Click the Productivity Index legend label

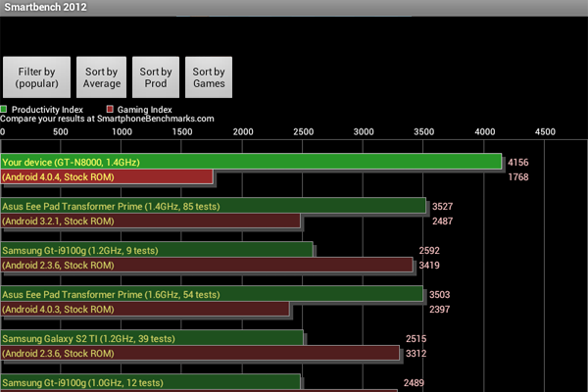tap(47, 110)
